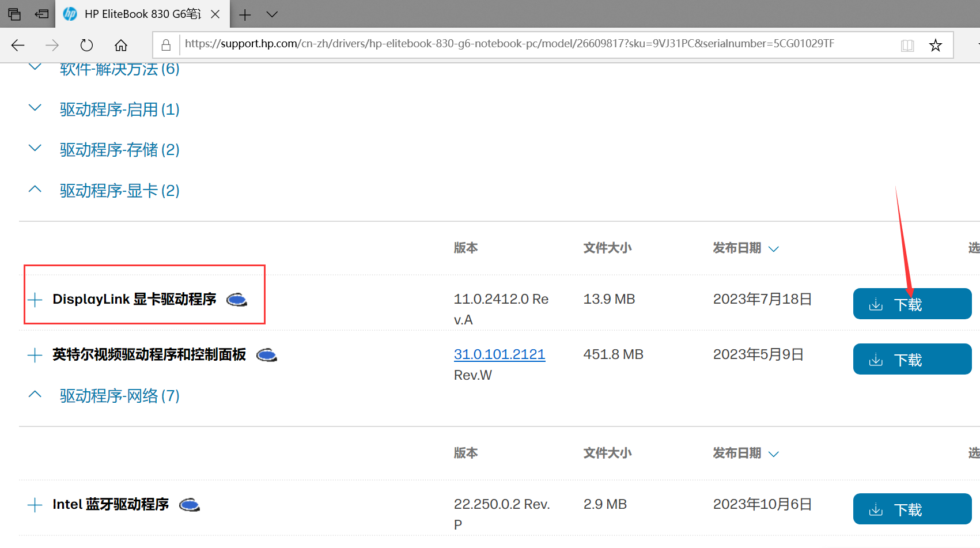This screenshot has height=548, width=980.
Task: Click the disc icon next to Intel 蓝牙驱动程序
Action: click(190, 505)
